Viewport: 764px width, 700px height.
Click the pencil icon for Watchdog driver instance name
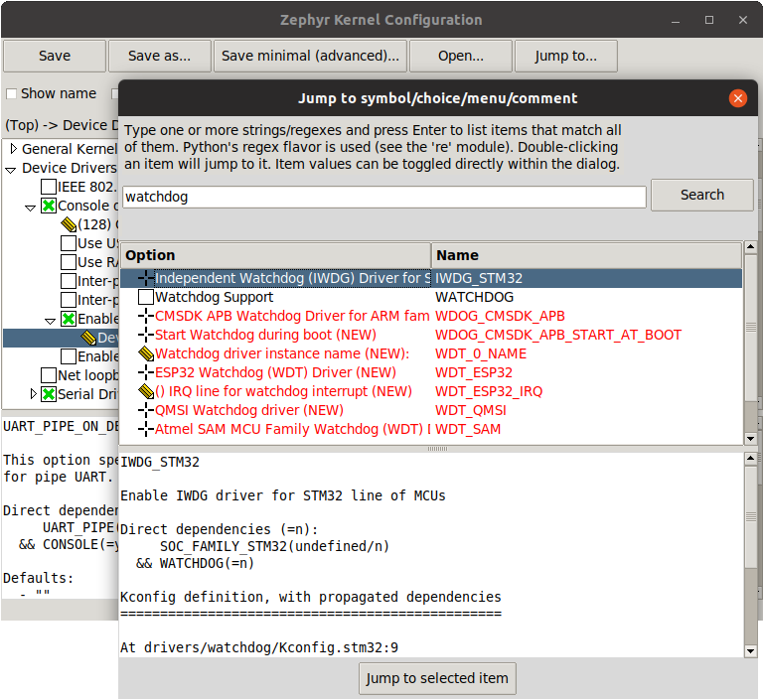tap(146, 353)
